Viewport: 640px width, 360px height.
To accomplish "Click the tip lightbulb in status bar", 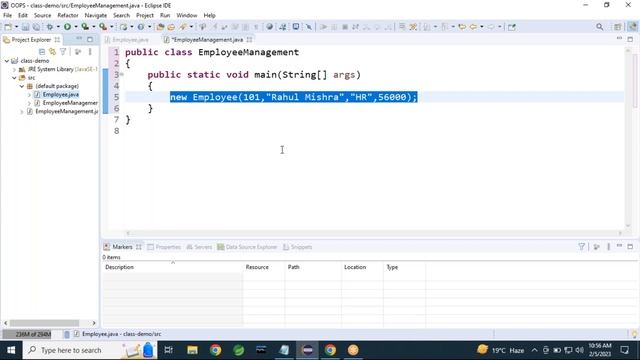I will pyautogui.click(x=634, y=334).
